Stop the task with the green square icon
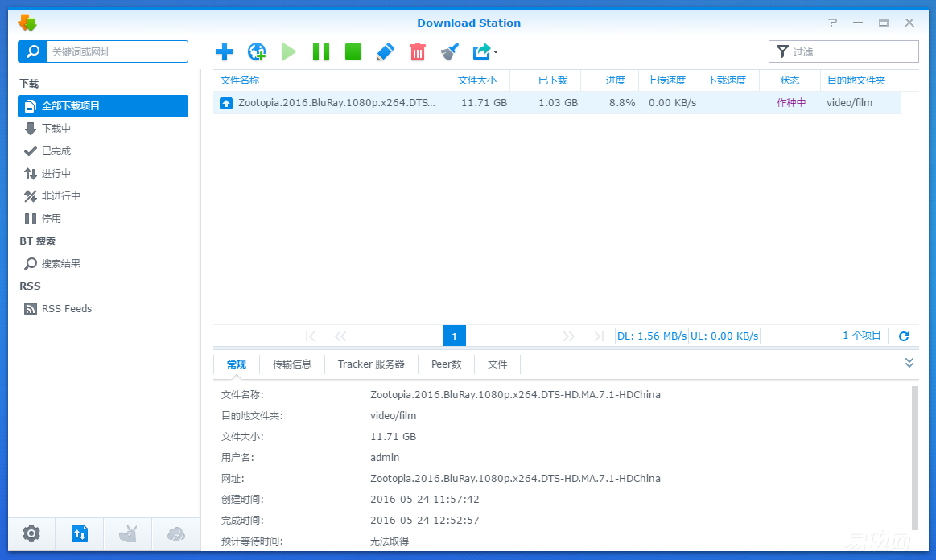The image size is (936, 560). [x=353, y=52]
